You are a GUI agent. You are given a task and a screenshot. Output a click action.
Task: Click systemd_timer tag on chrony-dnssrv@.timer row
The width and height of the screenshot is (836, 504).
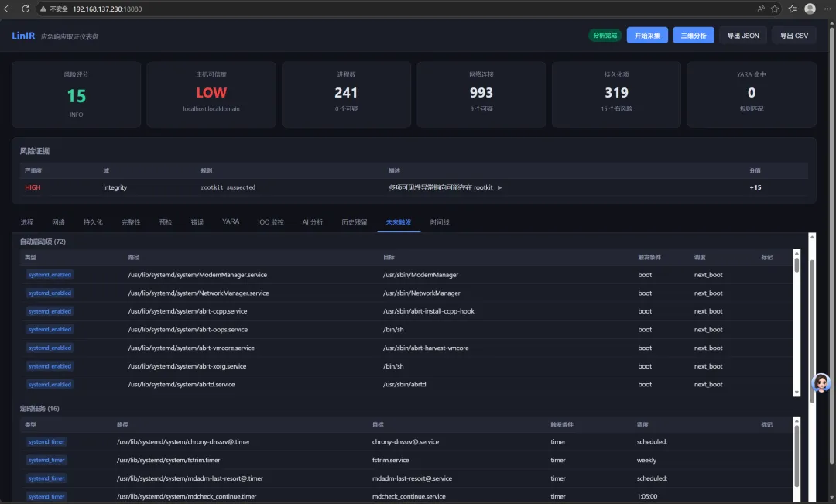(46, 441)
